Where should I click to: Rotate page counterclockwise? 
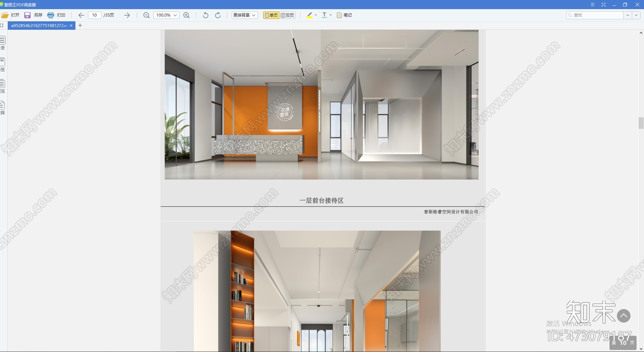pyautogui.click(x=205, y=15)
